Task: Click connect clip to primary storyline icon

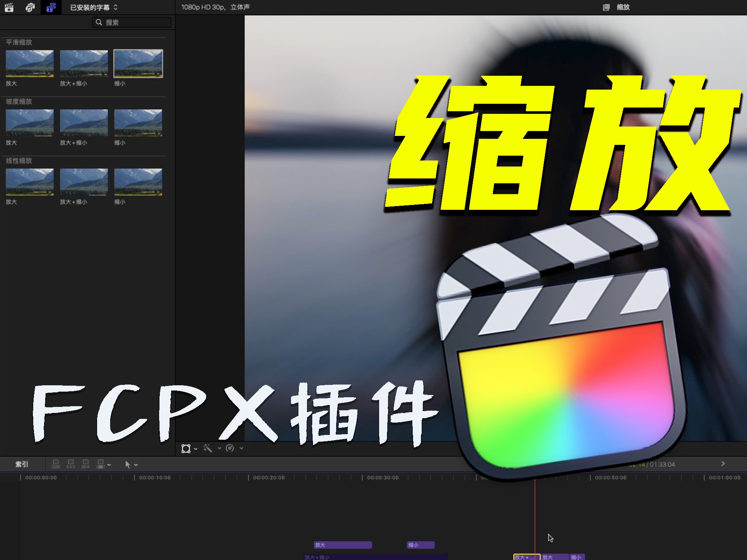Action: click(56, 464)
